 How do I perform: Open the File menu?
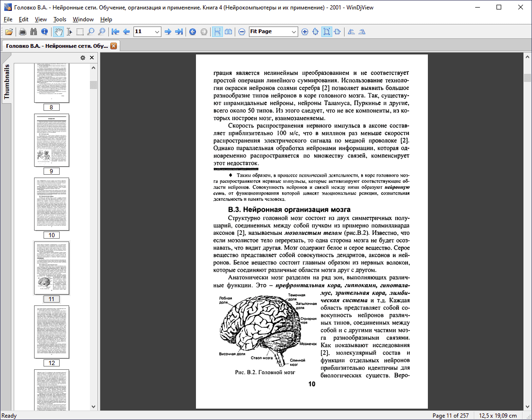(x=8, y=19)
